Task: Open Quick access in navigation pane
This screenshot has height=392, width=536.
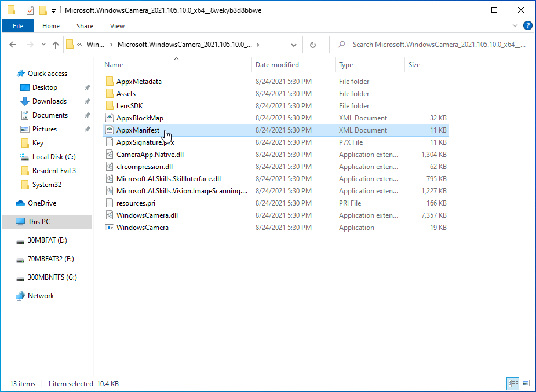Action: [x=47, y=74]
